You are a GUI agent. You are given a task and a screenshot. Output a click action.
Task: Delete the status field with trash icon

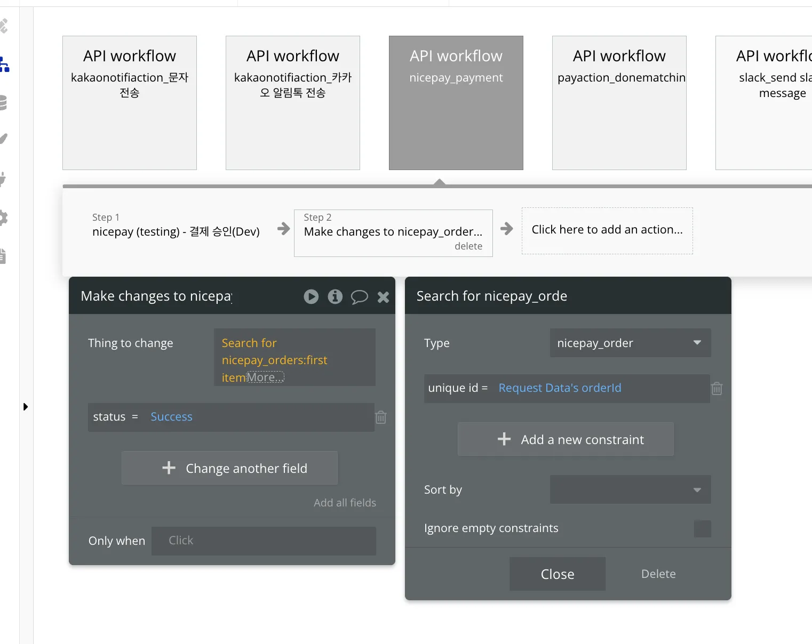[x=380, y=417]
